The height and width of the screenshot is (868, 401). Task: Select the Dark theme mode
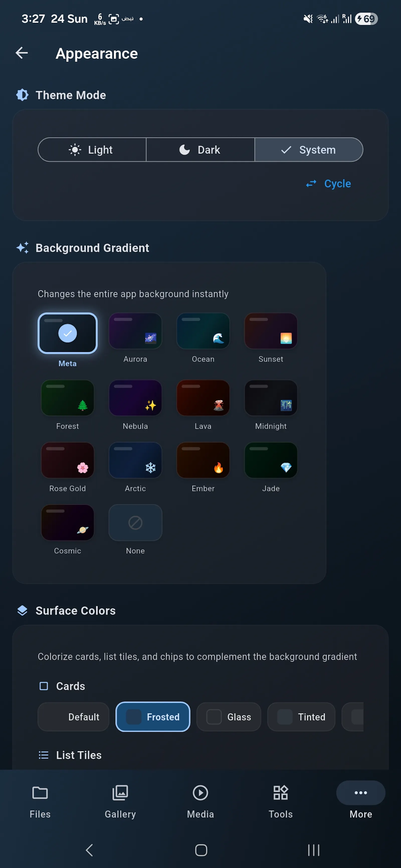200,150
